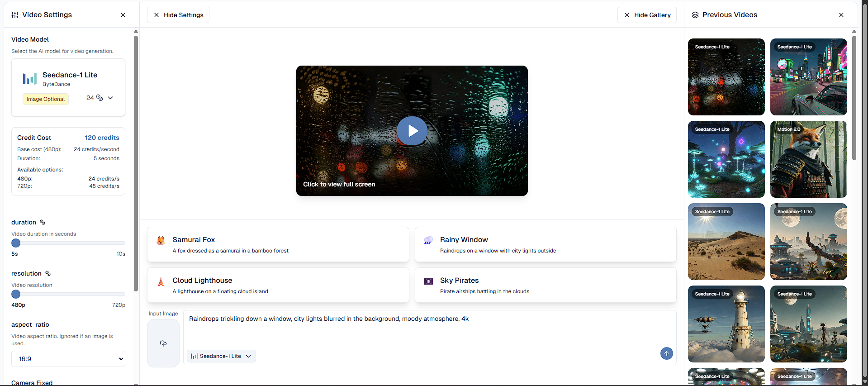The width and height of the screenshot is (868, 386).
Task: Click the '720p' resolution label
Action: 119,305
